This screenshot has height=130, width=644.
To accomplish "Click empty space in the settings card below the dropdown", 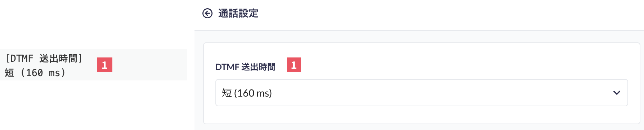I will pyautogui.click(x=421, y=115).
